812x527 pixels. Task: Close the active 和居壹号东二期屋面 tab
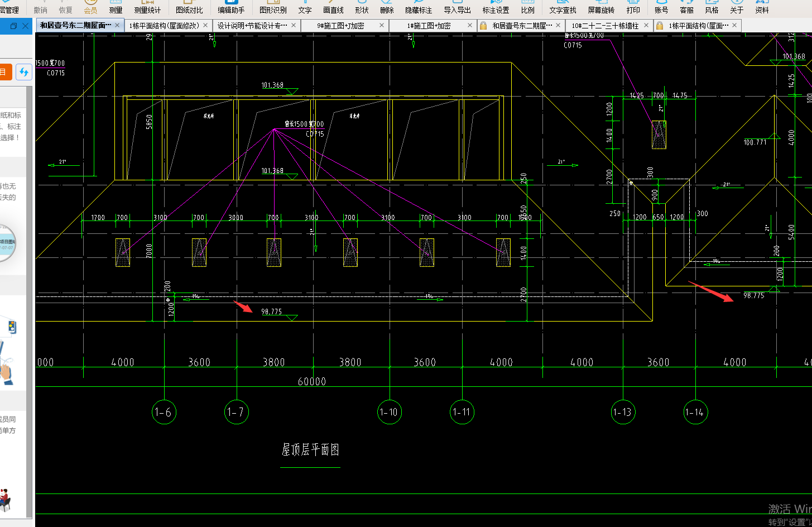coord(117,25)
